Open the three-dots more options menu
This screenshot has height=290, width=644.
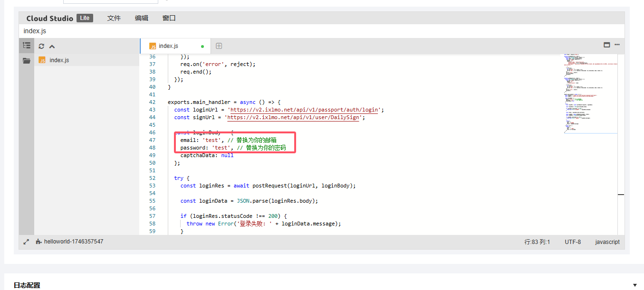(617, 45)
